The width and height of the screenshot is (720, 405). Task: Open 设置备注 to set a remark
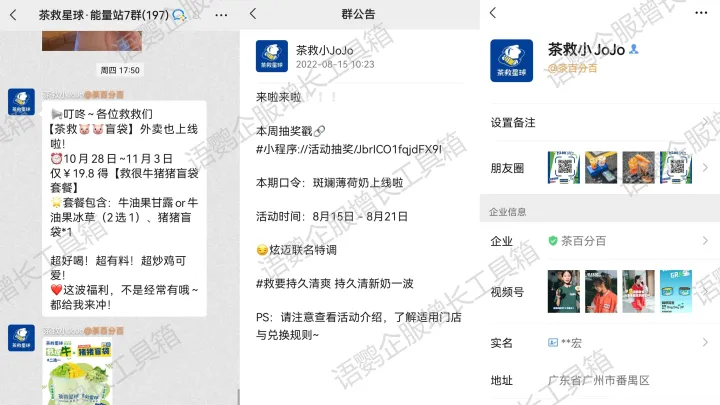click(513, 122)
